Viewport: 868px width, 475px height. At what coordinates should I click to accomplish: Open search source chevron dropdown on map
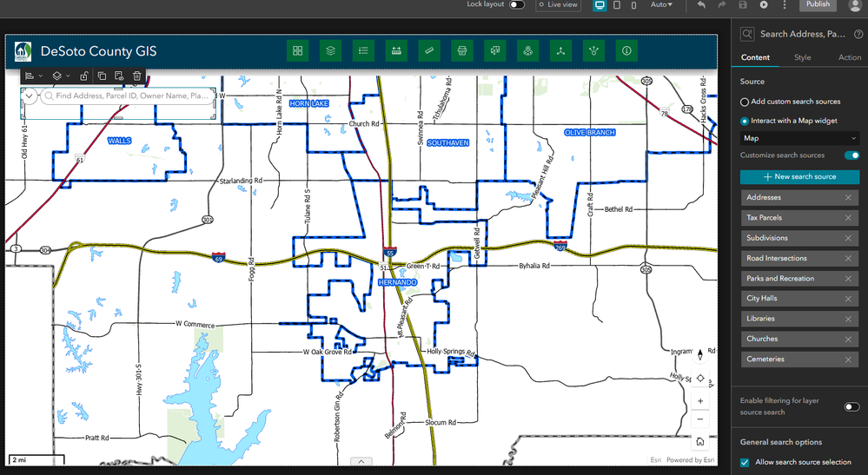click(x=29, y=96)
